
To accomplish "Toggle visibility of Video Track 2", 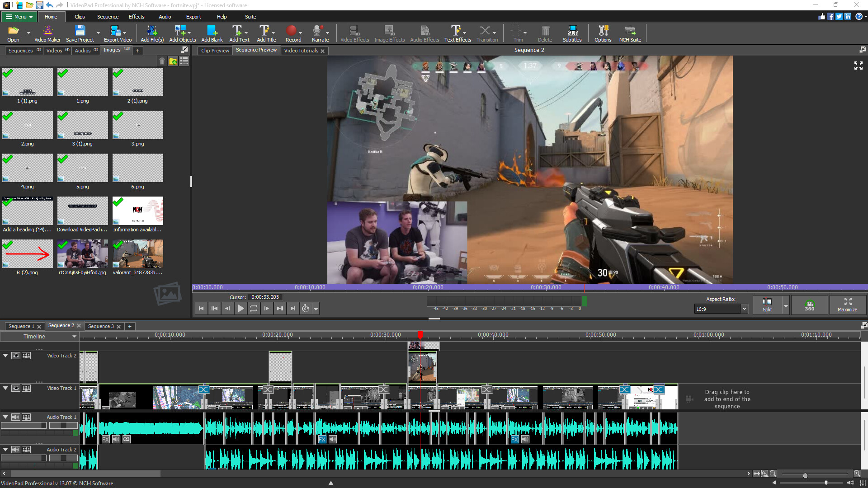I will (15, 355).
